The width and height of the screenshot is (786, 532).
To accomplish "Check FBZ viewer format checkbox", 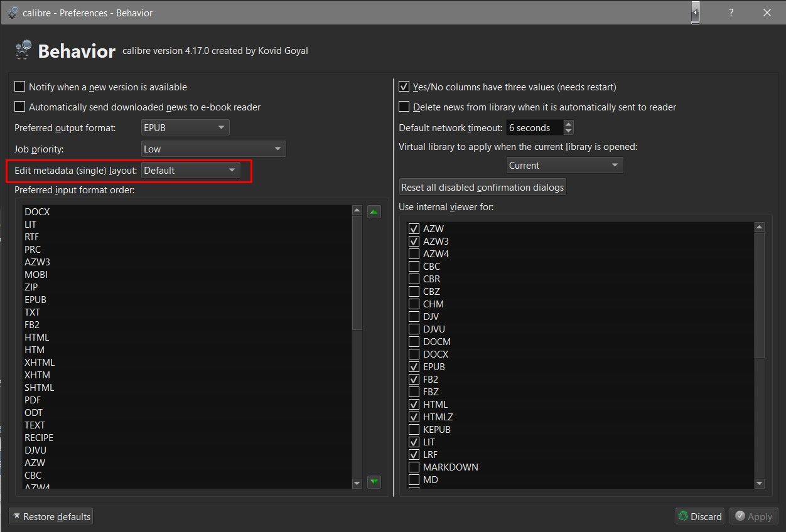I will (414, 391).
